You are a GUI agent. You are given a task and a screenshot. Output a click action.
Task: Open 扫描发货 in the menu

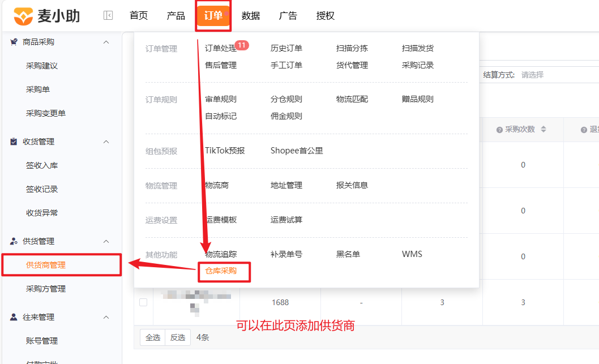pyautogui.click(x=417, y=49)
